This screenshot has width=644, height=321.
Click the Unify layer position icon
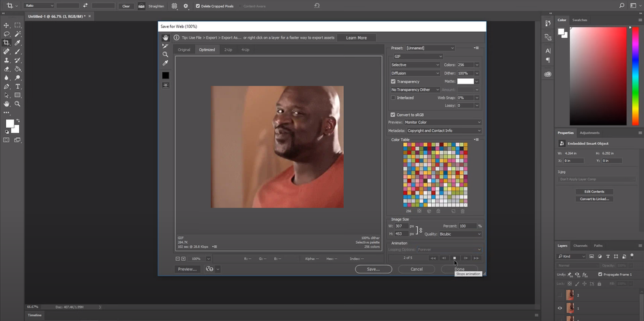[570, 274]
